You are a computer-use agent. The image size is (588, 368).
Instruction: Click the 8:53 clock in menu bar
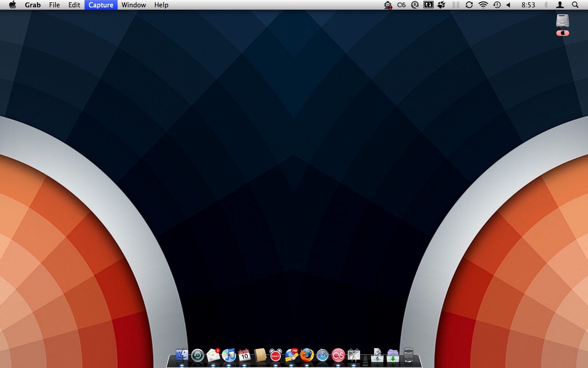pos(528,5)
